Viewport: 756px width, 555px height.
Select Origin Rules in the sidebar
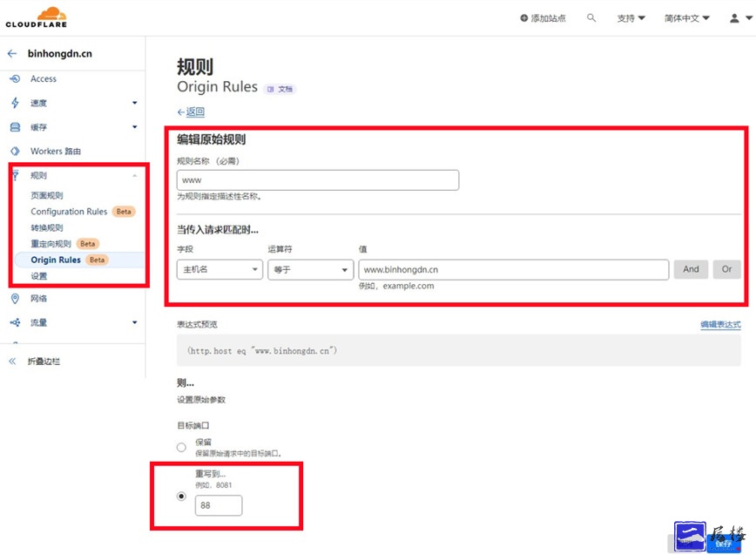coord(56,260)
